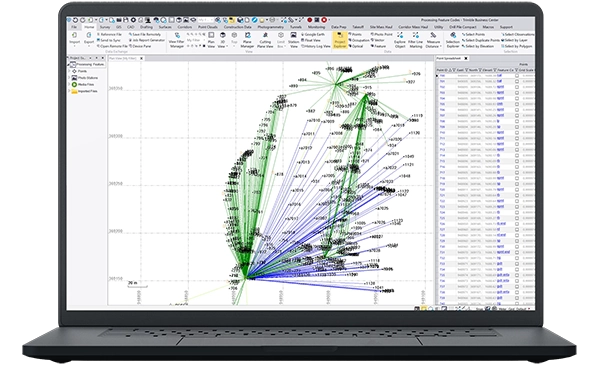Click the Redo arrow in quick access toolbar
600x375 pixels.
pos(82,20)
